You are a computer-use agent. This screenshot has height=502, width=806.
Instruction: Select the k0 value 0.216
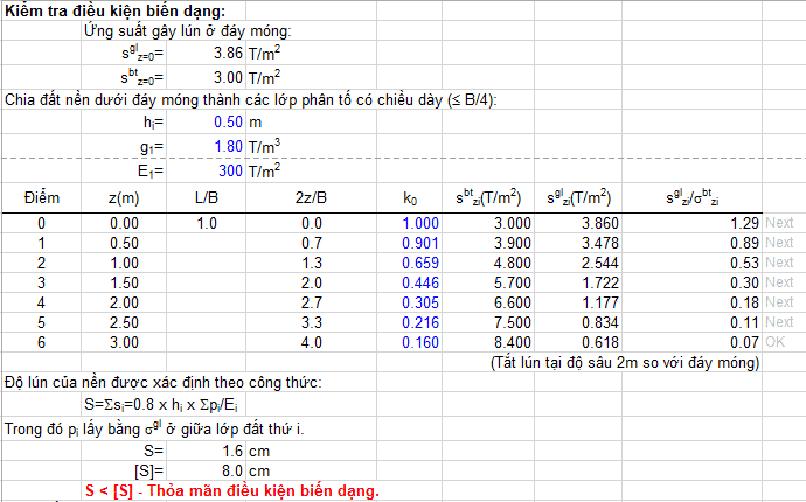point(420,323)
